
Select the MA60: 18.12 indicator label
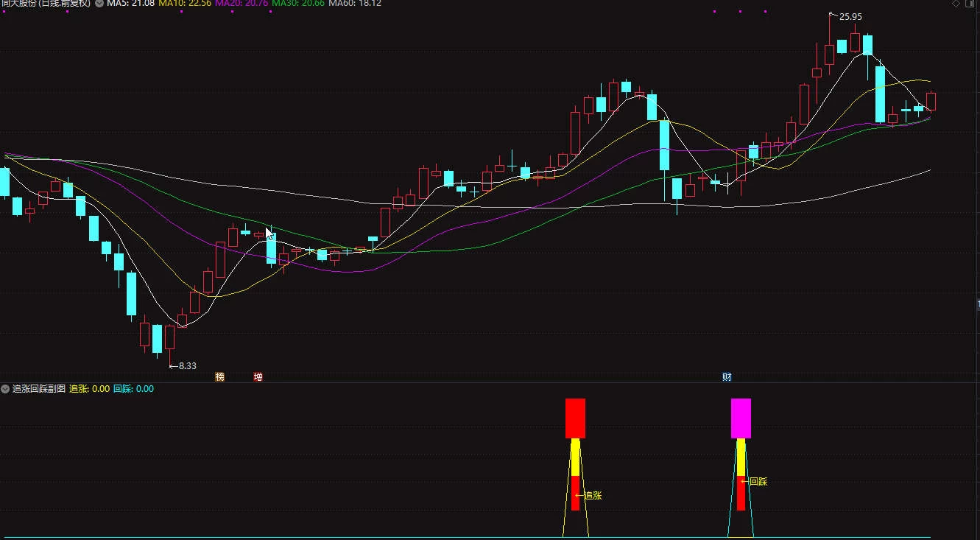pos(354,4)
